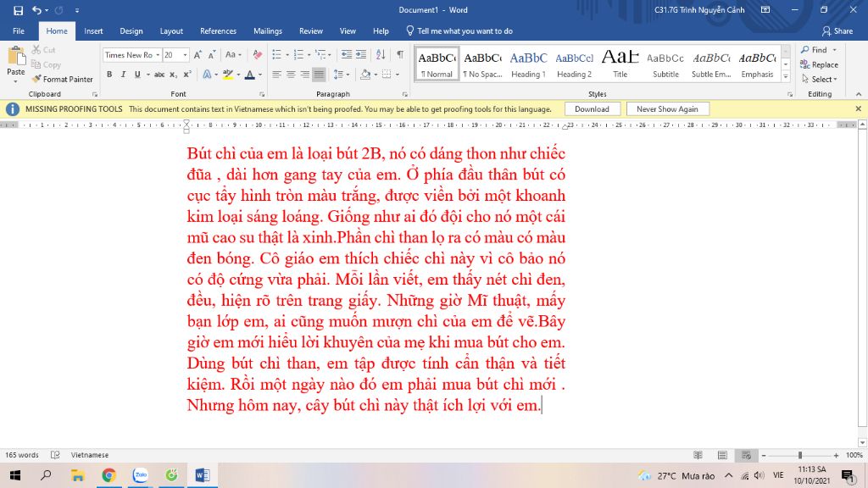Screen dimensions: 868x488
Task: Open Paragraph settings dialog launcher
Action: [404, 95]
